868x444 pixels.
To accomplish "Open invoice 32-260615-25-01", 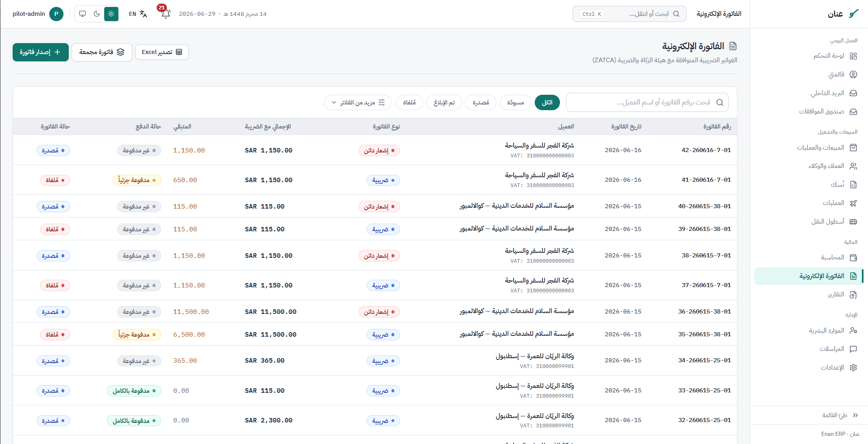I will 704,420.
